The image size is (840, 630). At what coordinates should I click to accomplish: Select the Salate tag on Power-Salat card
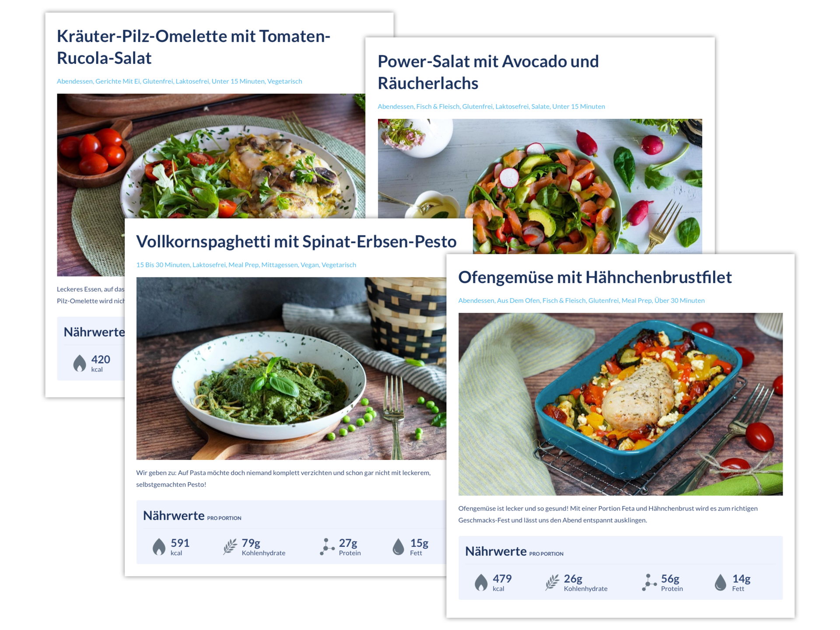540,106
